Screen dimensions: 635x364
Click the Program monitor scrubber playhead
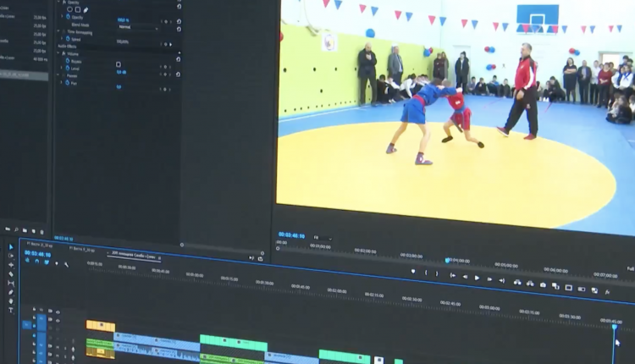point(448,260)
